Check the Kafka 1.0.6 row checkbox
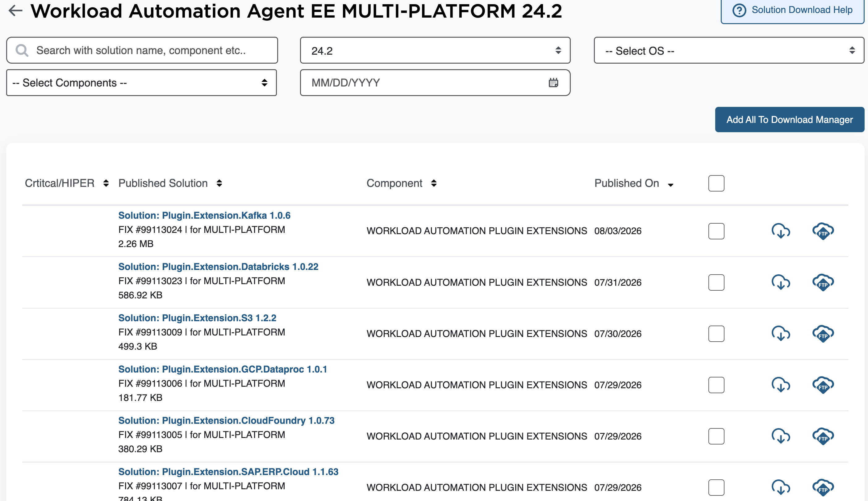Viewport: 868px width, 501px height. pyautogui.click(x=716, y=231)
